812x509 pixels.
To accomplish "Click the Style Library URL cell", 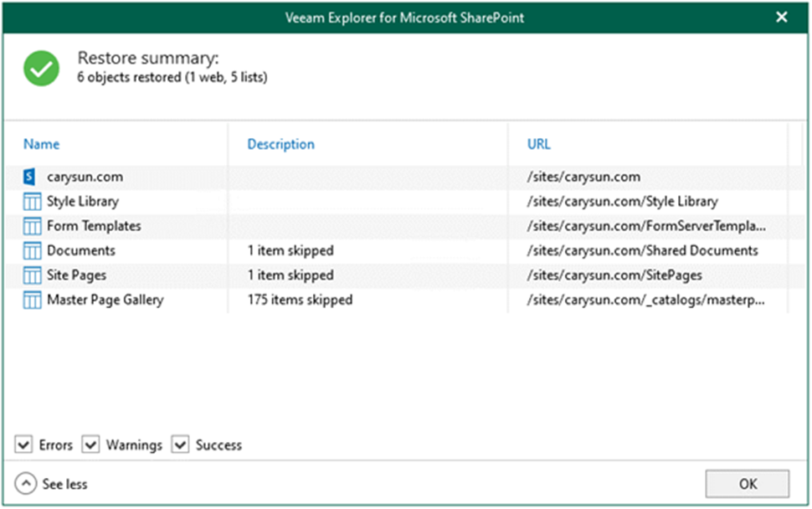I will point(623,202).
